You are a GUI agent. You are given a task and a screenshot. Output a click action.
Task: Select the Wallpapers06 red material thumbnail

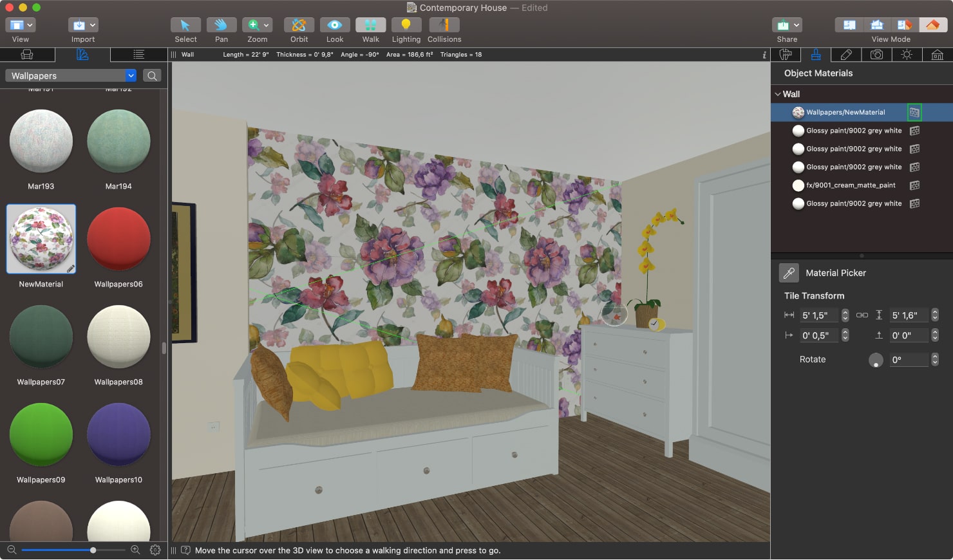point(118,239)
